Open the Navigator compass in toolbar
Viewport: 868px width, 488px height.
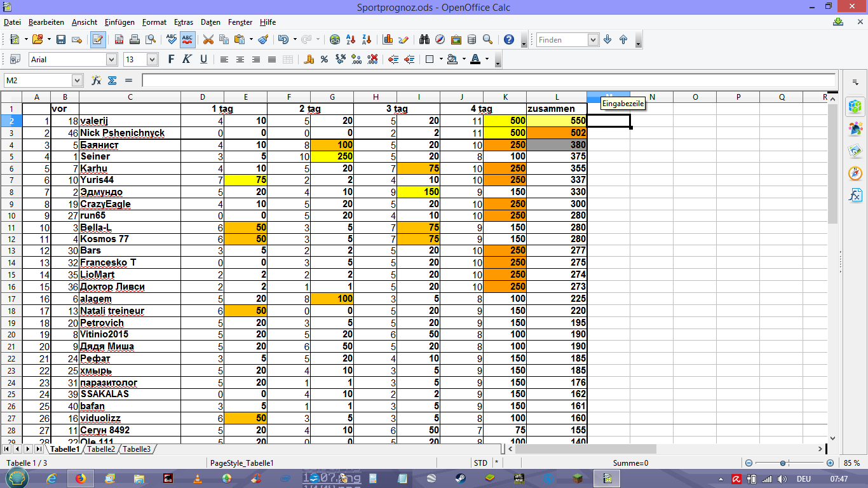coord(440,39)
